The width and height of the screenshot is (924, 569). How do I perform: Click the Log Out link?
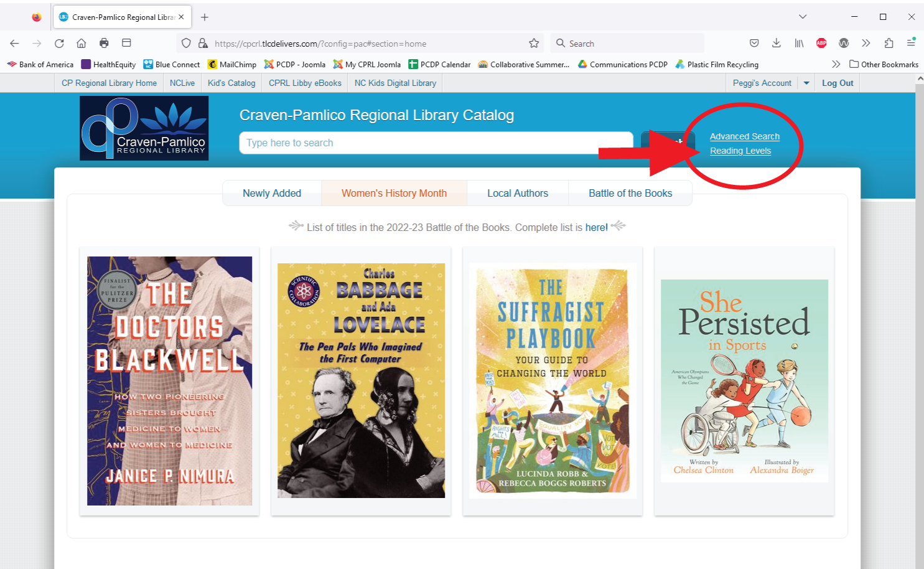click(x=838, y=83)
